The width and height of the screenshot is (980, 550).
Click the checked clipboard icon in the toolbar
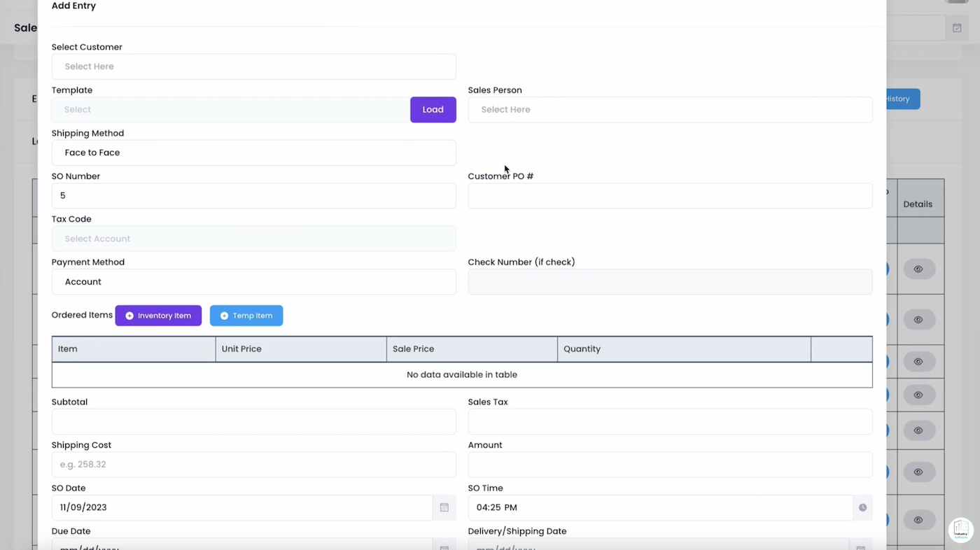click(957, 28)
